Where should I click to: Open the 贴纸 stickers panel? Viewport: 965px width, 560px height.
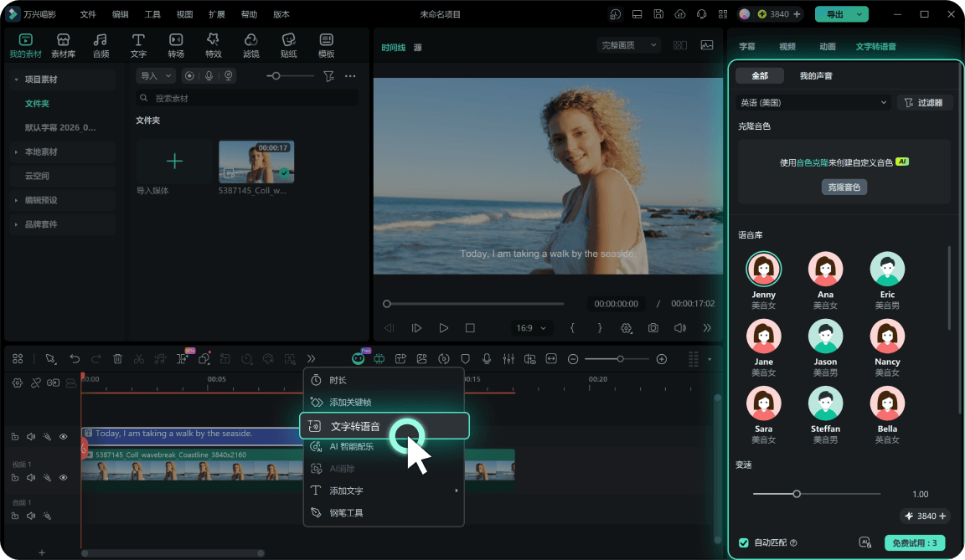tap(289, 45)
